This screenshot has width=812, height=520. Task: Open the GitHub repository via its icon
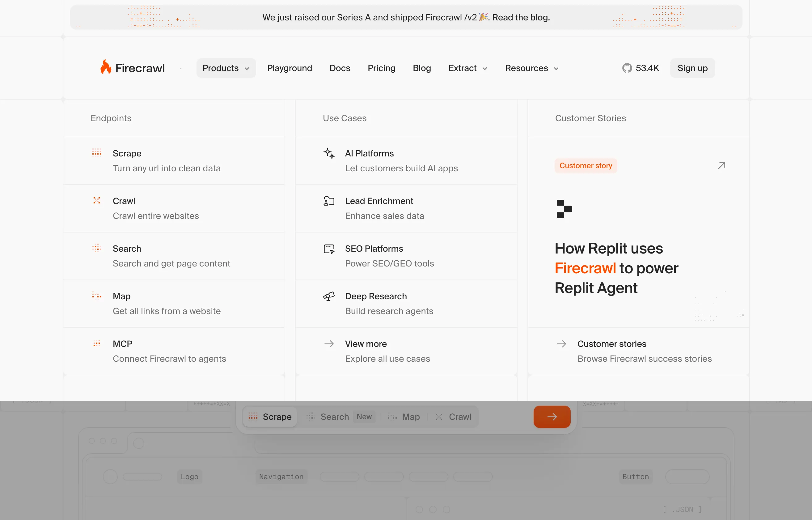coord(627,68)
